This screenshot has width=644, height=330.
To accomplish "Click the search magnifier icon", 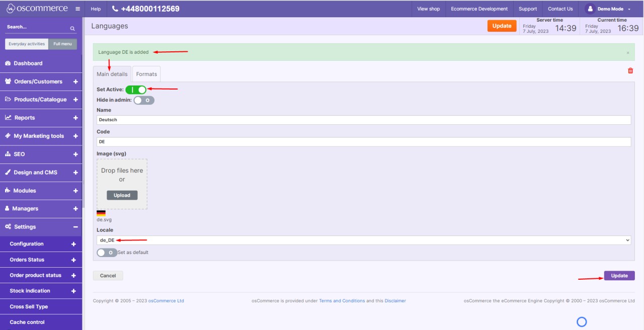I will coord(72,29).
